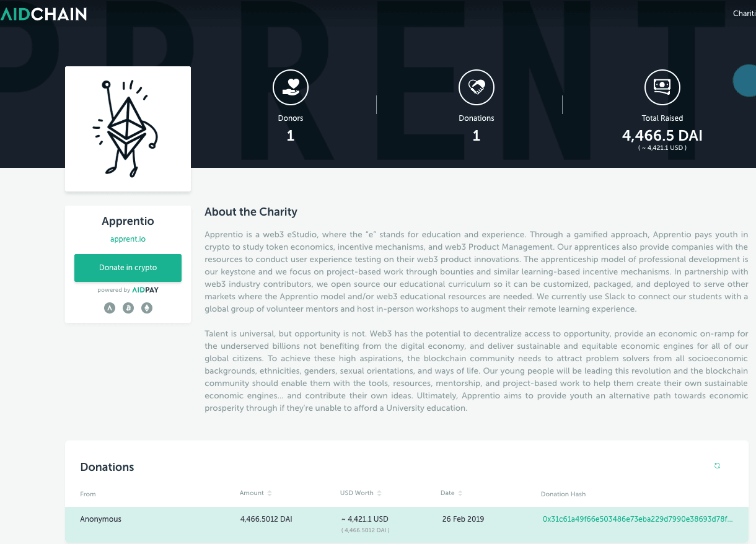Click the AIDPAY powered-by logo
The image size is (756, 544).
coord(145,290)
